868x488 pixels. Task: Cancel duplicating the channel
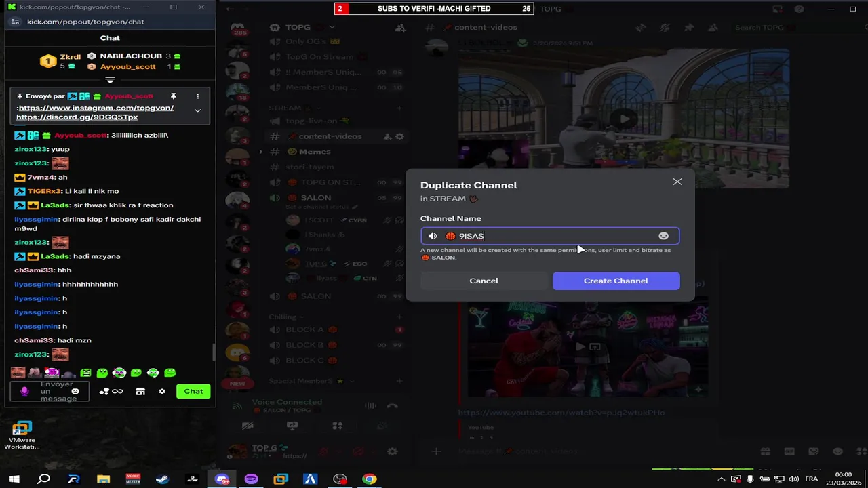[x=484, y=281]
